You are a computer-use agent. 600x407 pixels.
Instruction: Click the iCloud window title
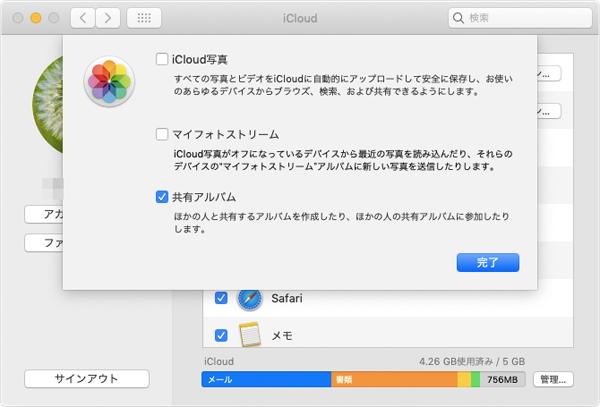pyautogui.click(x=300, y=18)
